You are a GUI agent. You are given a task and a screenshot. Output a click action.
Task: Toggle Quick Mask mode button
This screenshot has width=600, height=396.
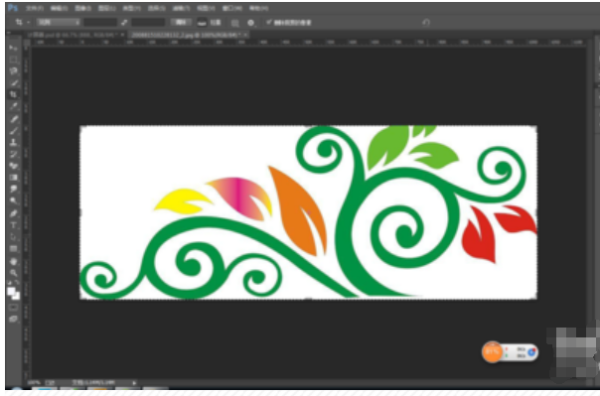[x=13, y=307]
